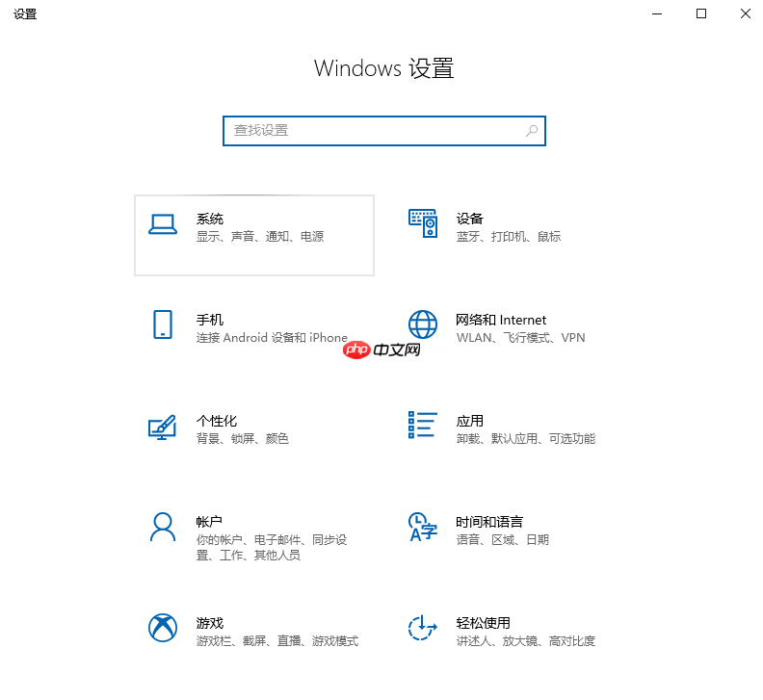The width and height of the screenshot is (763, 700).
Task: Click the description 显示、声音、通知、电源
Action: [x=260, y=237]
